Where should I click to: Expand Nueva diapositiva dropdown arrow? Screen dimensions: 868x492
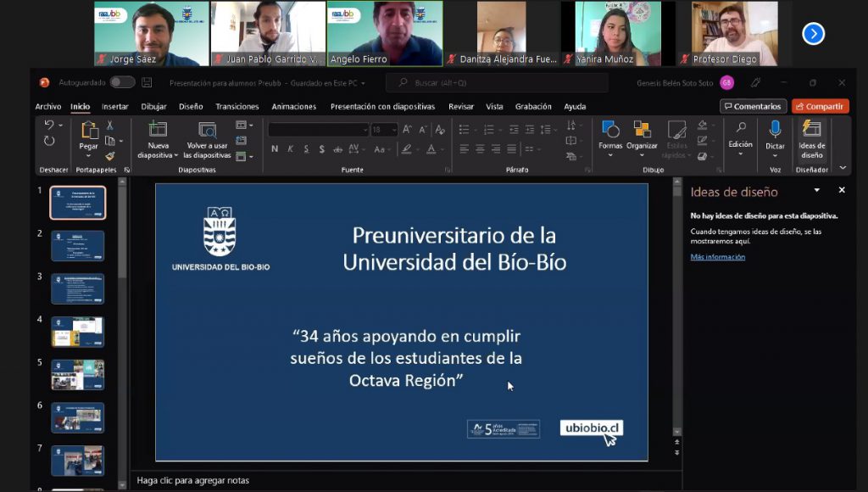(176, 156)
